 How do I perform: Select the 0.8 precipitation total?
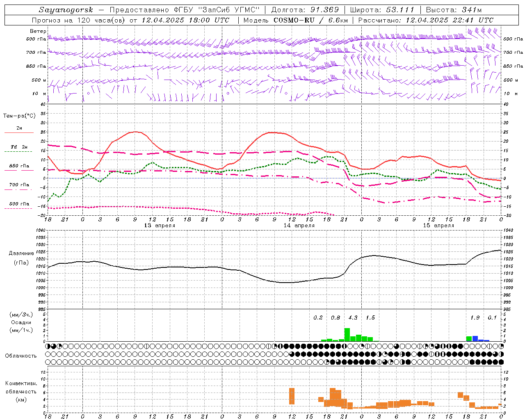(x=336, y=318)
